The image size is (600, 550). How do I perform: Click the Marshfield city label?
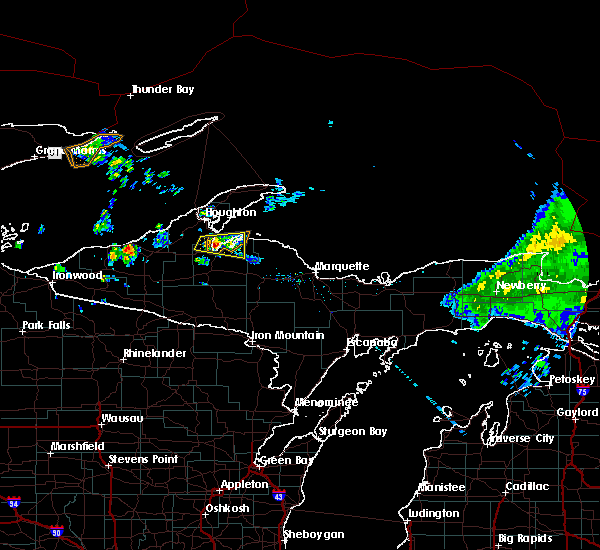78,447
